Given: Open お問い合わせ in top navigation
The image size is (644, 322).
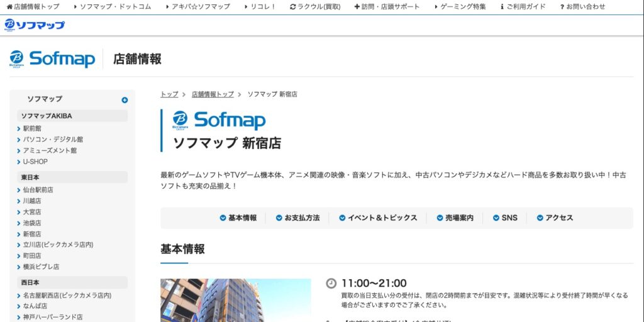Looking at the screenshot, I should tap(582, 6).
